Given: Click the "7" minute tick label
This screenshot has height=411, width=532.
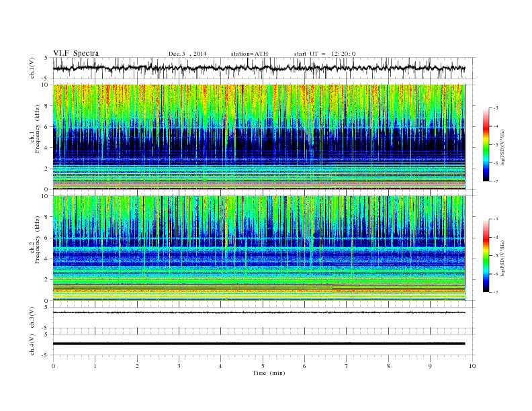Looking at the screenshot, I should click(347, 366).
